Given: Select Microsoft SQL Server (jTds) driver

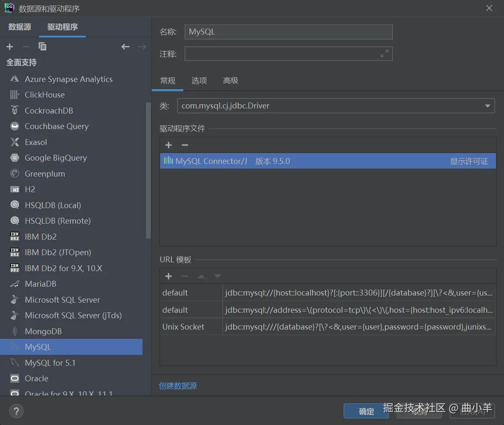Looking at the screenshot, I should pos(71,315).
